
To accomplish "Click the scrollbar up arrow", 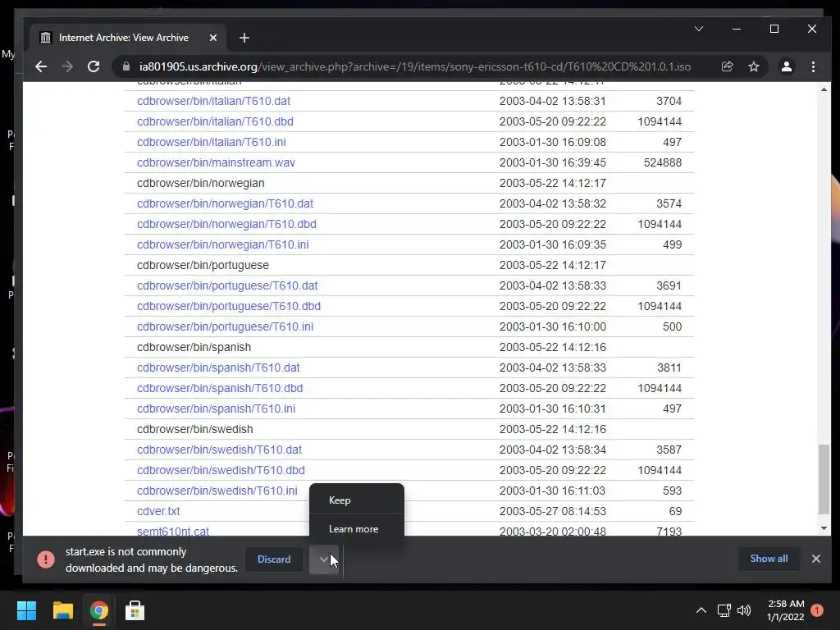I will (824, 89).
